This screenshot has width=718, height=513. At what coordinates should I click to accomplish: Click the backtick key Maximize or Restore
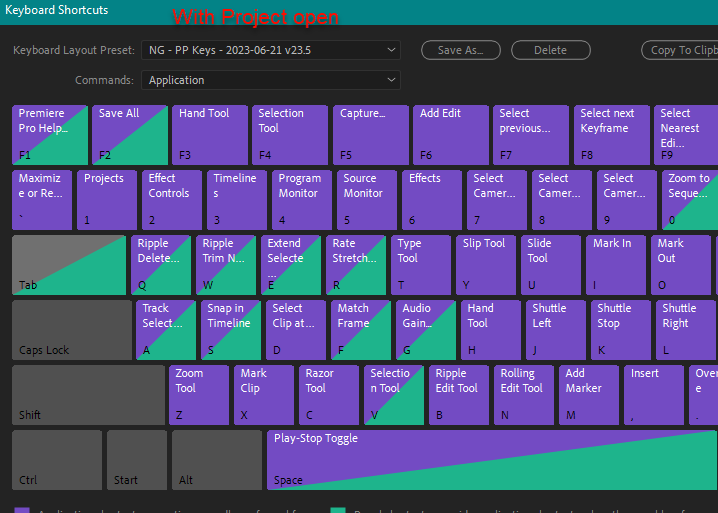42,200
